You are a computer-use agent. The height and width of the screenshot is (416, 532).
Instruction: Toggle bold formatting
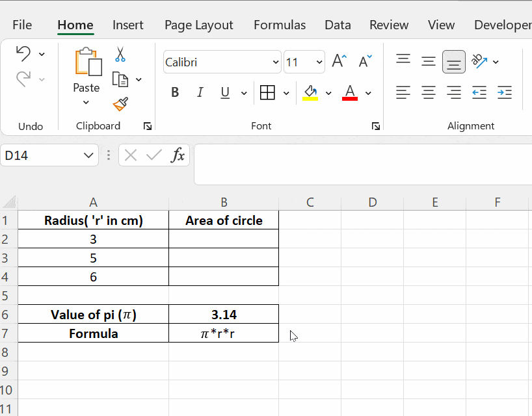pyautogui.click(x=174, y=92)
